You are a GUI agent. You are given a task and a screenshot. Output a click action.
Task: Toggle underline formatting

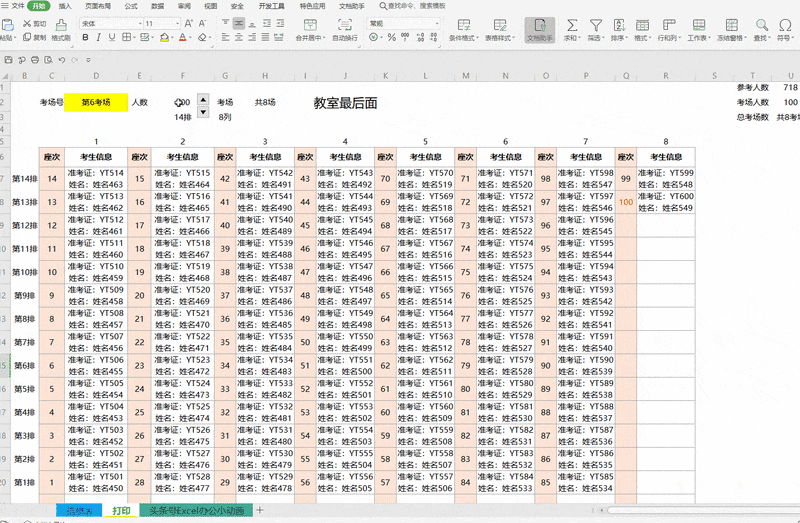pos(113,38)
